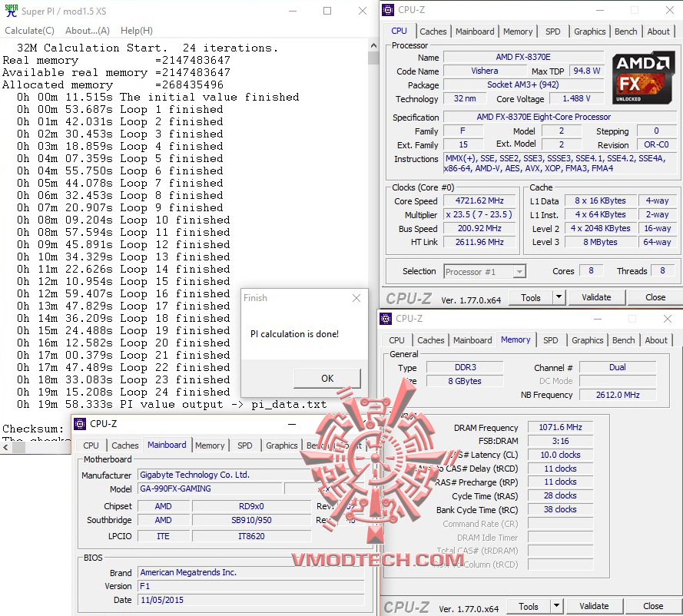Maximize the Super PI window

pos(327,11)
